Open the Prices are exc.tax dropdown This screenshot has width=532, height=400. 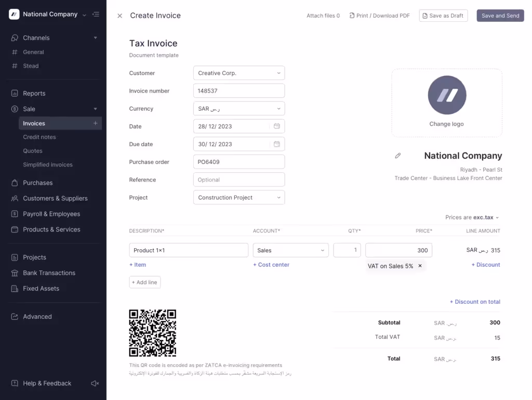click(x=472, y=217)
